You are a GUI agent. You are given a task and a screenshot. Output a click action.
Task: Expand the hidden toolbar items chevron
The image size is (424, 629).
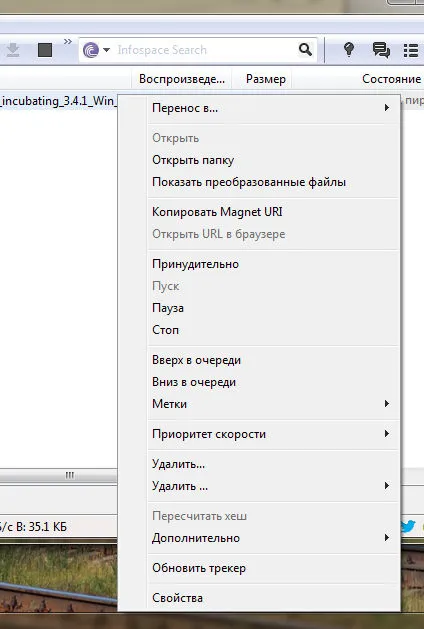[68, 41]
